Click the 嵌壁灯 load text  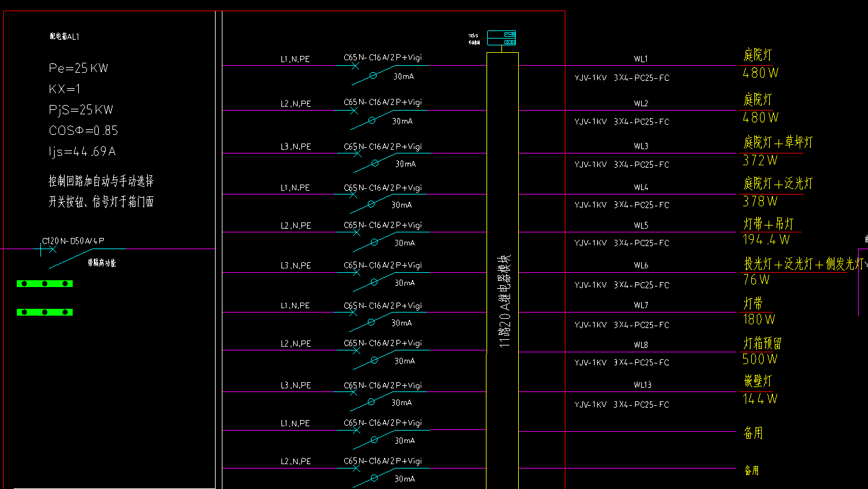pos(757,381)
